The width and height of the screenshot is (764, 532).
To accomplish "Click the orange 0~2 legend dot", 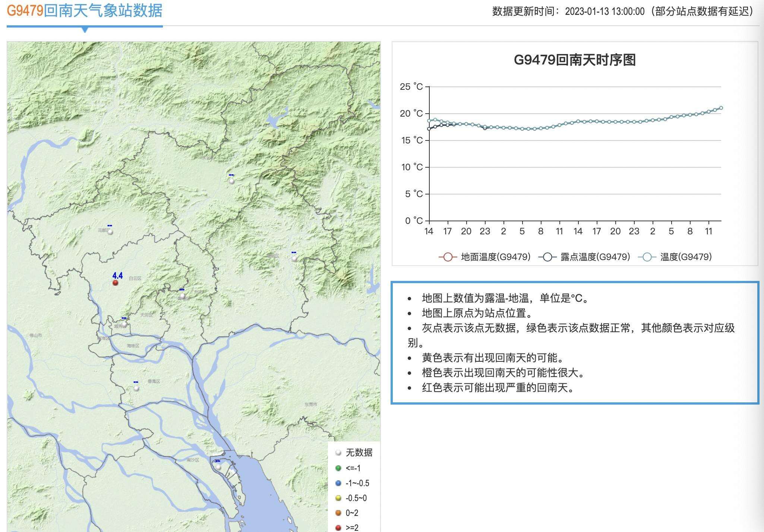I will [x=338, y=513].
